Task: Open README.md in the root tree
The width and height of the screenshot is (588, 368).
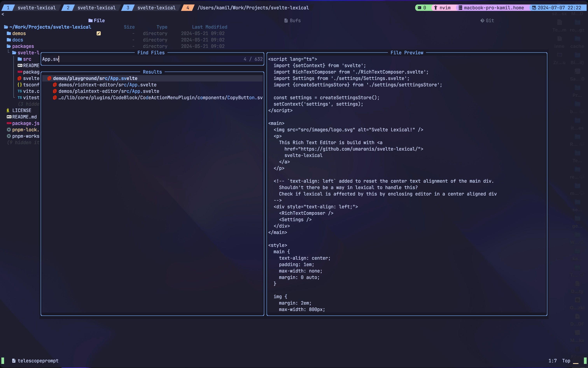Action: click(x=24, y=117)
